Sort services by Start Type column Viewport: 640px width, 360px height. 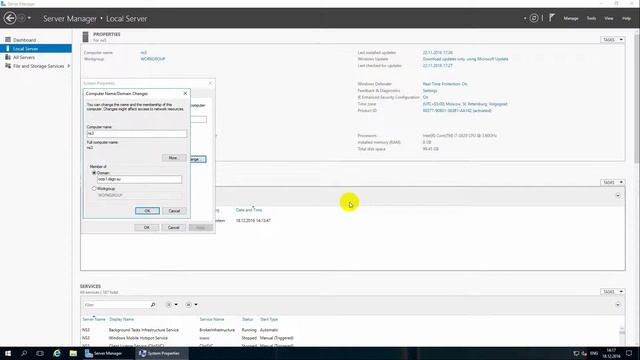click(269, 319)
